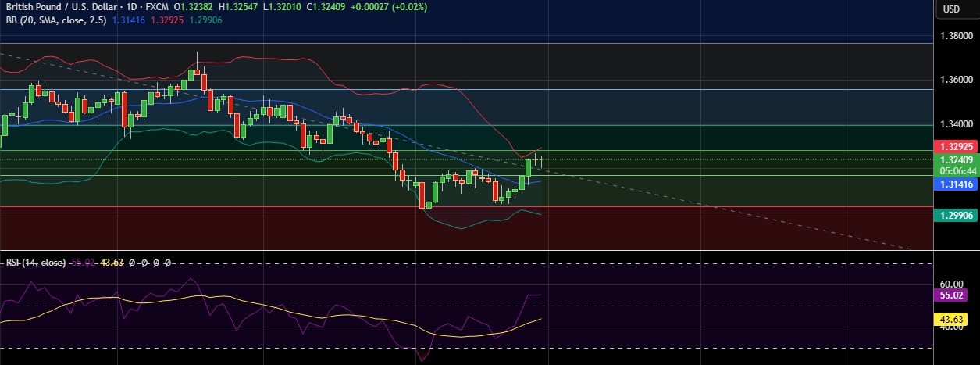Click the green 1.32409 current price label
The height and width of the screenshot is (365, 980).
pyautogui.click(x=956, y=159)
